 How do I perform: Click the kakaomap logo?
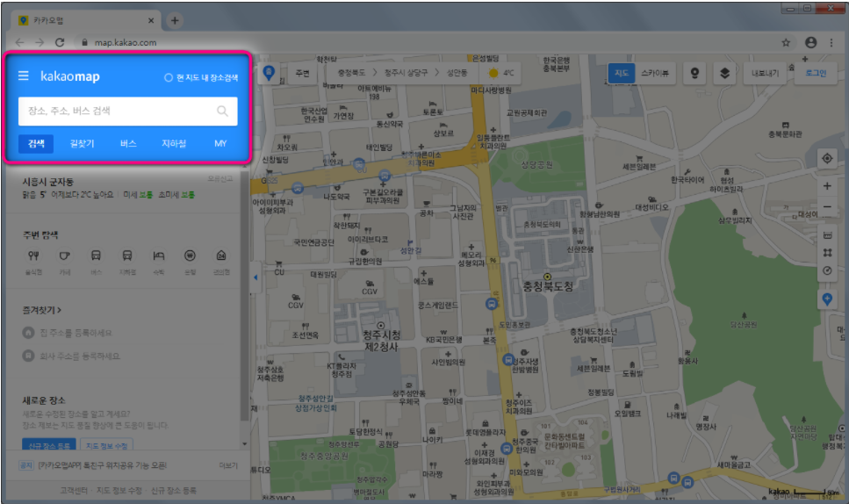coord(70,76)
